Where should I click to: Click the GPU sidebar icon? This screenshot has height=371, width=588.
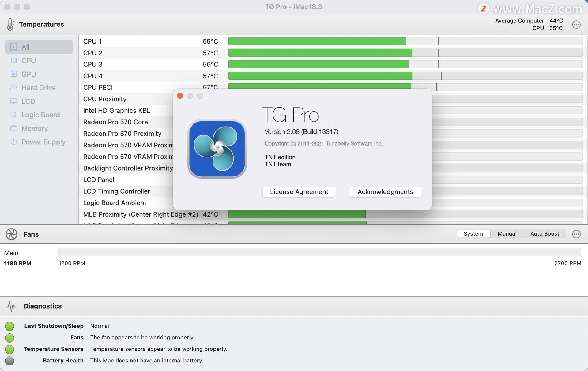tap(14, 74)
